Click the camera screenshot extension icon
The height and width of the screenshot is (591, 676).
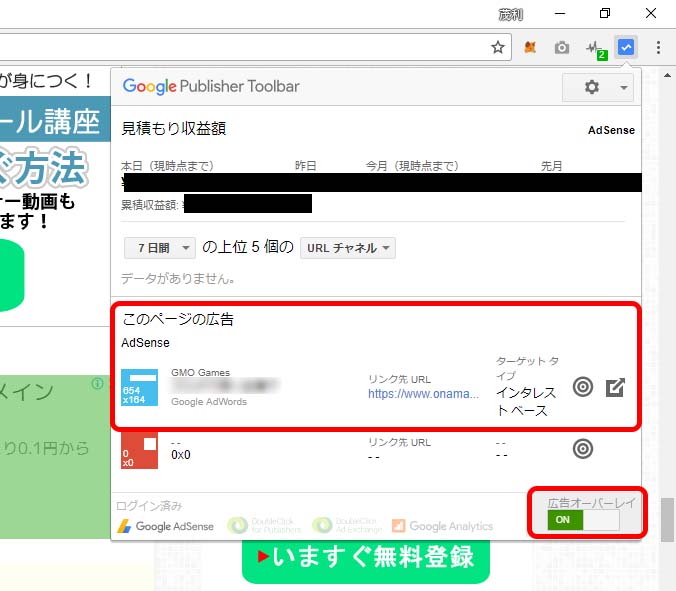click(x=562, y=47)
